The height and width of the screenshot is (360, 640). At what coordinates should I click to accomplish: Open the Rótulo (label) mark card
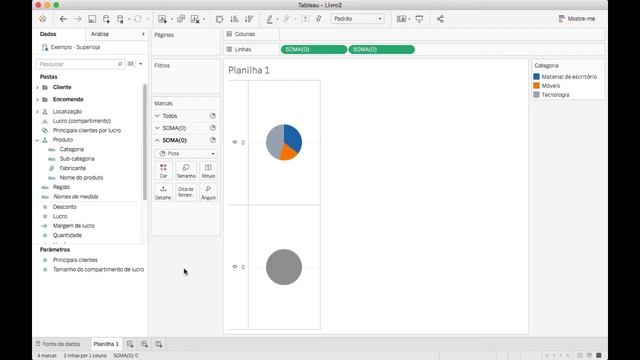tap(208, 171)
